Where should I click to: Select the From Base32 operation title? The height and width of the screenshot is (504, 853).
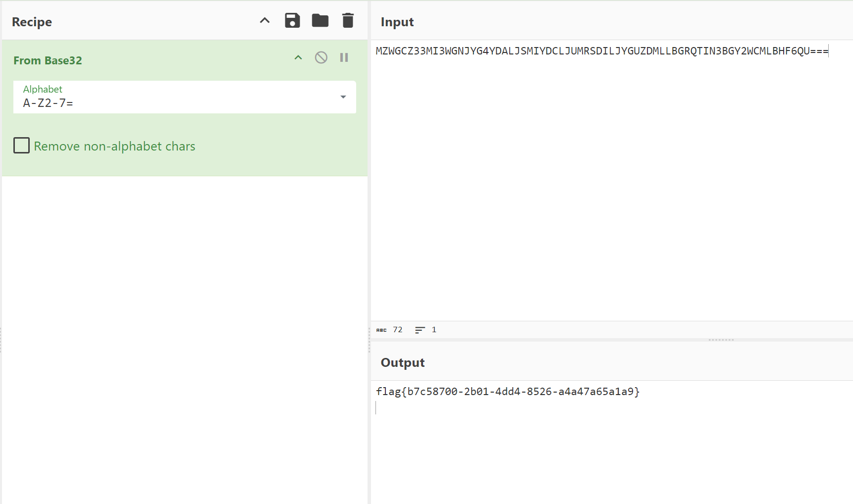[48, 60]
